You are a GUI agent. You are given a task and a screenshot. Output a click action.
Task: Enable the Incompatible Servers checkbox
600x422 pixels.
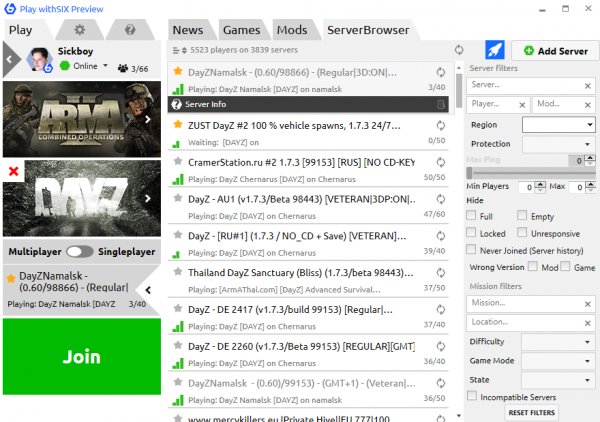coord(472,396)
